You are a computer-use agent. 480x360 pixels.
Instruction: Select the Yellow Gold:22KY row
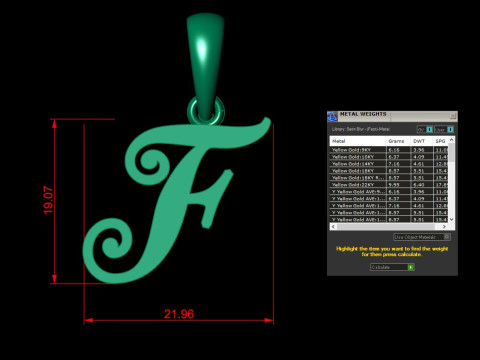tap(389, 185)
